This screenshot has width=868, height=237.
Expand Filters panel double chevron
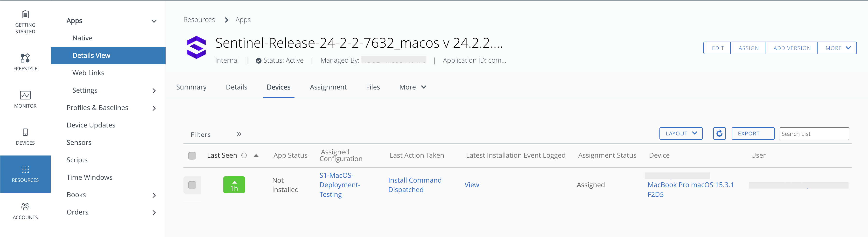239,134
